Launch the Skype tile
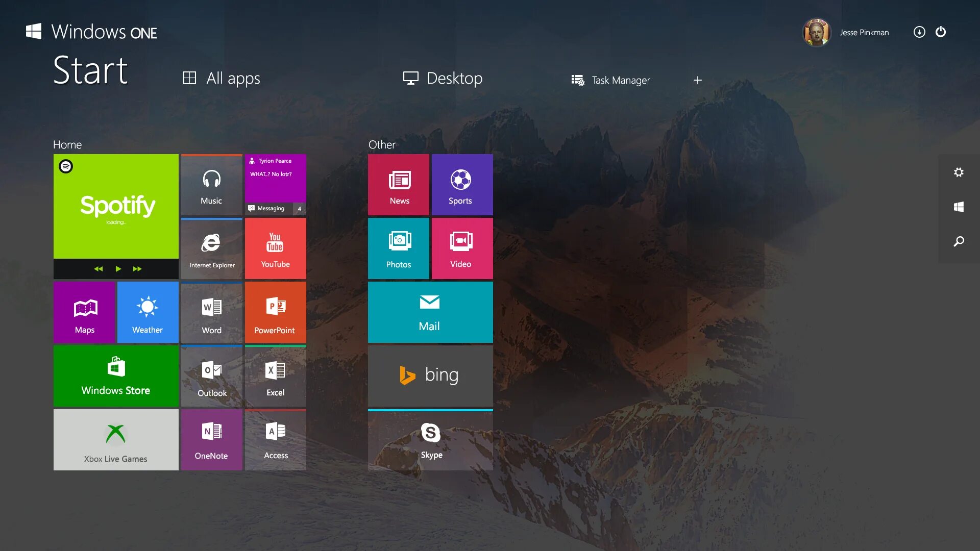 (430, 440)
